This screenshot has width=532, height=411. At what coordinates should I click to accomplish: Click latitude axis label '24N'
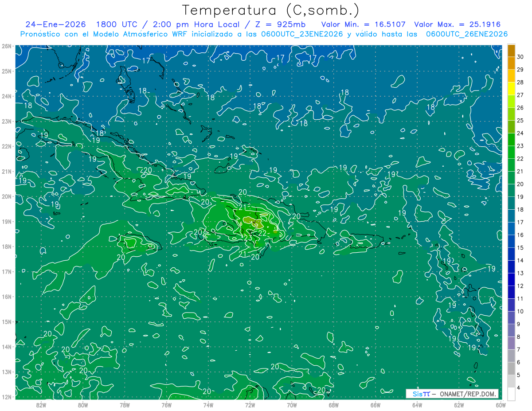point(7,96)
